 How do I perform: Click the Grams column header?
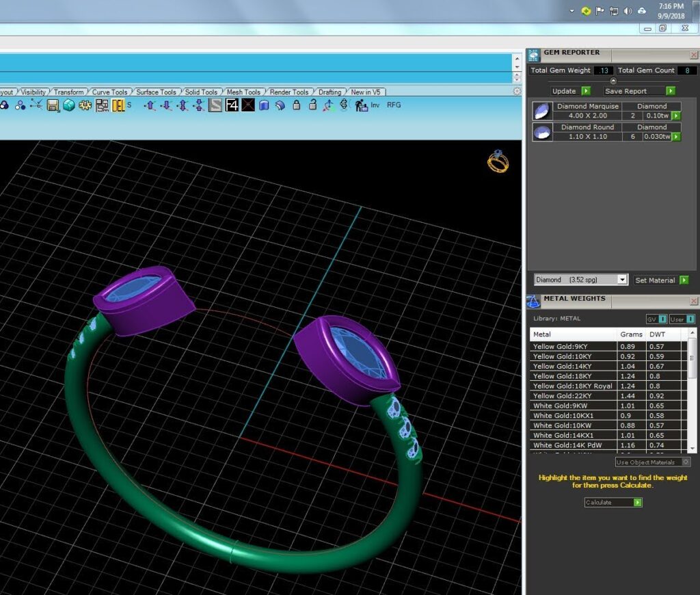point(631,334)
